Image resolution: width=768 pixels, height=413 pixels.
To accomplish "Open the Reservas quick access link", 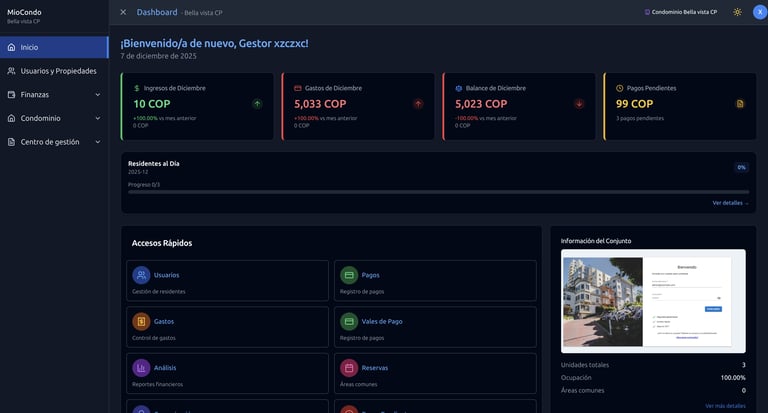I will tap(435, 373).
